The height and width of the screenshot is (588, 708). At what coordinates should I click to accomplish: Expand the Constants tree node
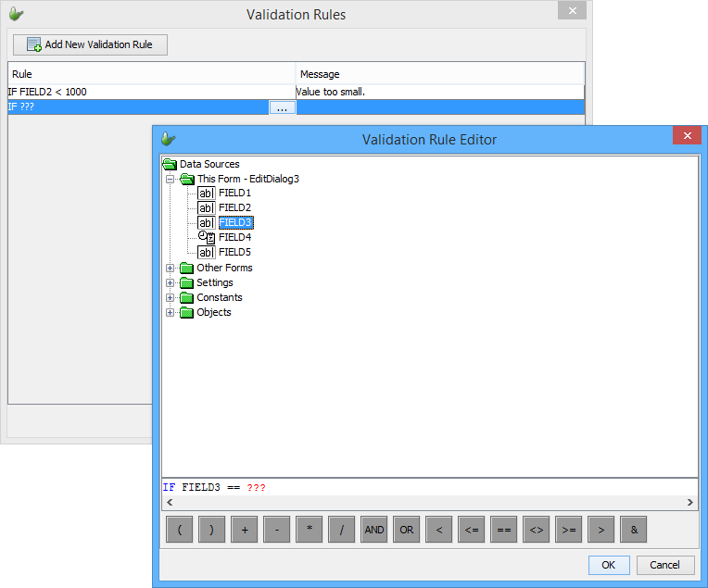point(171,297)
